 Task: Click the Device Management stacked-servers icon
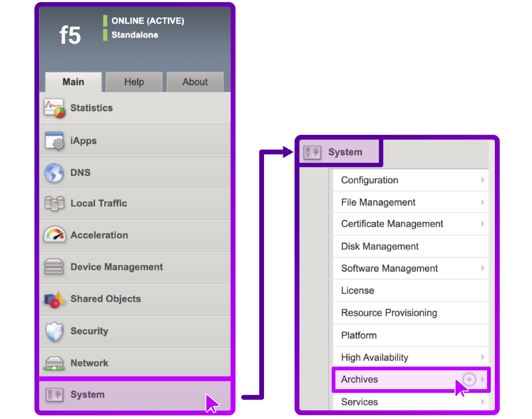pyautogui.click(x=54, y=266)
